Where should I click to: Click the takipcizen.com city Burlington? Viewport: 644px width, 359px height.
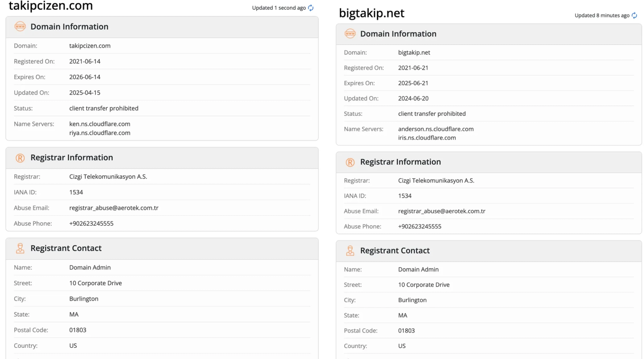point(84,299)
